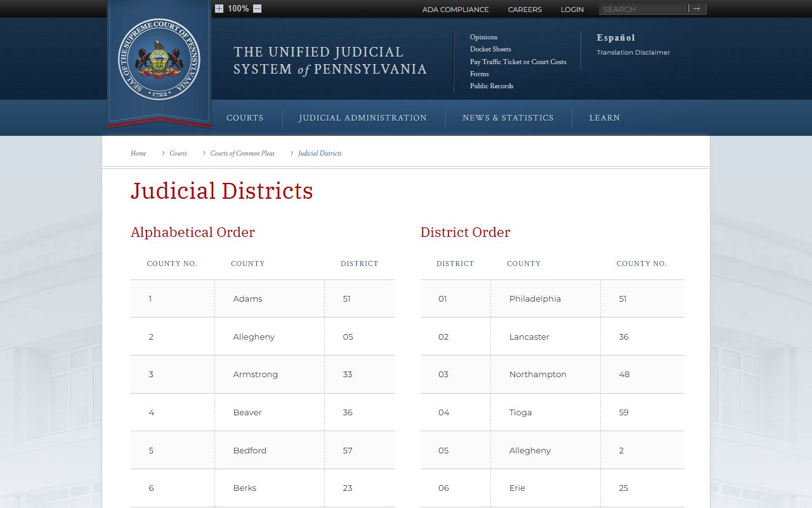
Task: Click the County No. header in Alphabetical Order
Action: (172, 264)
